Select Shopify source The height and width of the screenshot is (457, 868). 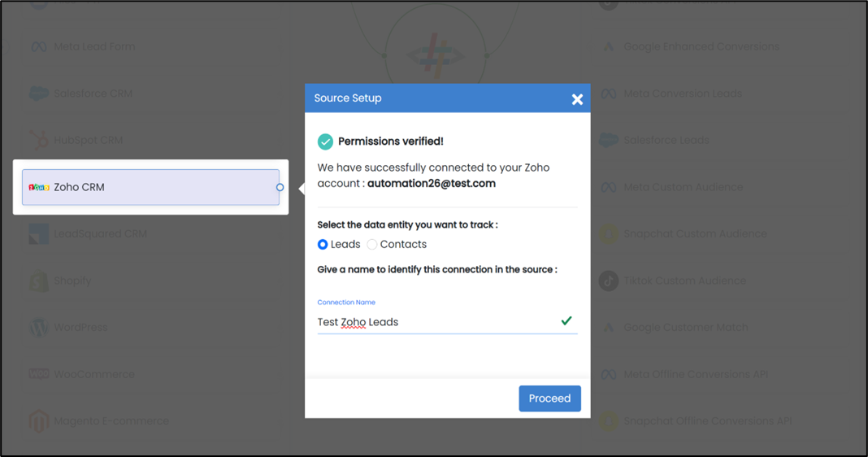(x=150, y=281)
